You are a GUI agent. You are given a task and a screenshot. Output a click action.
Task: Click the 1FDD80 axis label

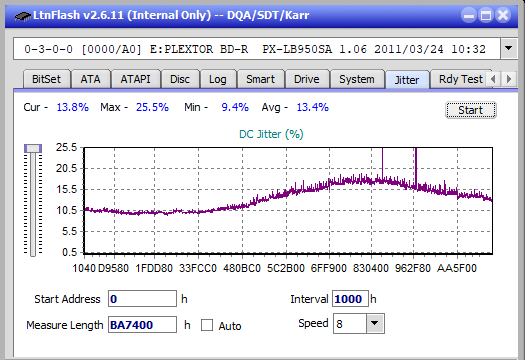coord(154,268)
